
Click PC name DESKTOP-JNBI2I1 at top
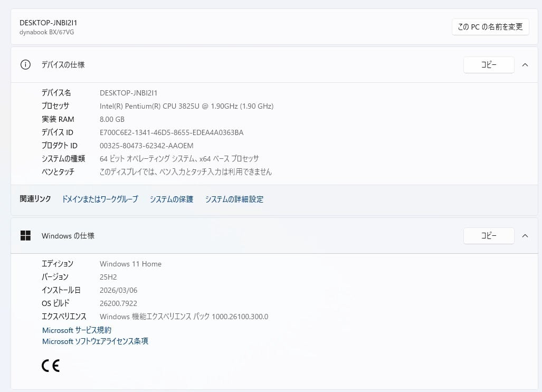pos(49,23)
